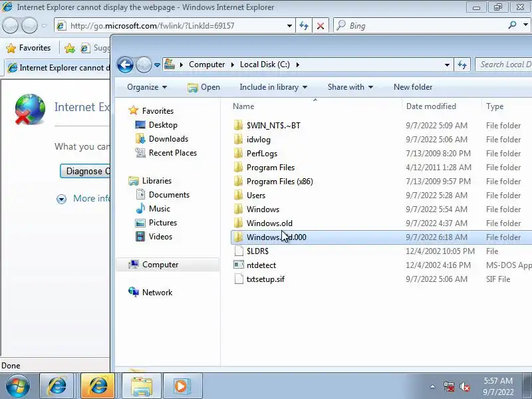Open Bing search provider dropdown
532x399 pixels.
pos(525,25)
